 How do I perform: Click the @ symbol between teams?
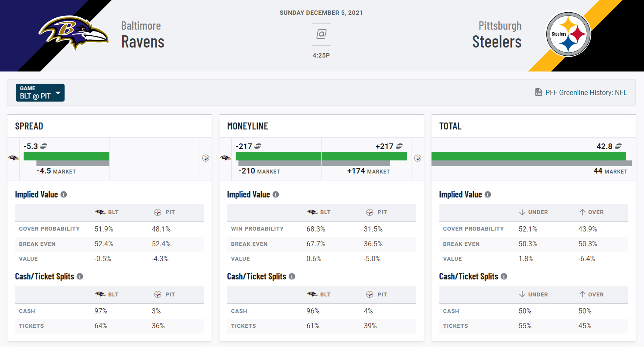322,34
